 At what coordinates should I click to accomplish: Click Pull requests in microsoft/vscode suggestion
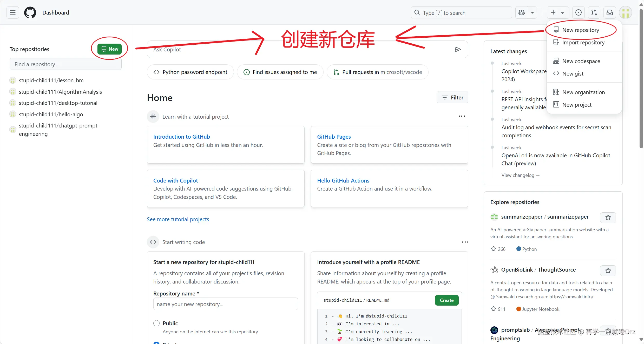point(378,72)
